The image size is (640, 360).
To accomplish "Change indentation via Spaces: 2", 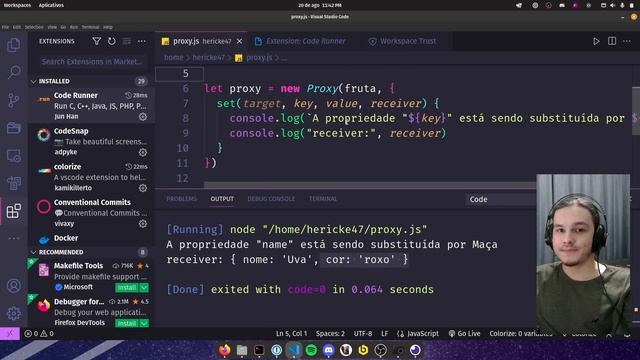I will point(330,334).
